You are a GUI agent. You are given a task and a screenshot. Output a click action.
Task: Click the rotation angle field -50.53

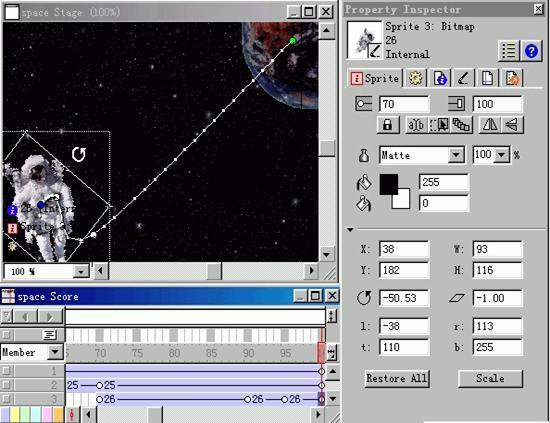pos(404,298)
